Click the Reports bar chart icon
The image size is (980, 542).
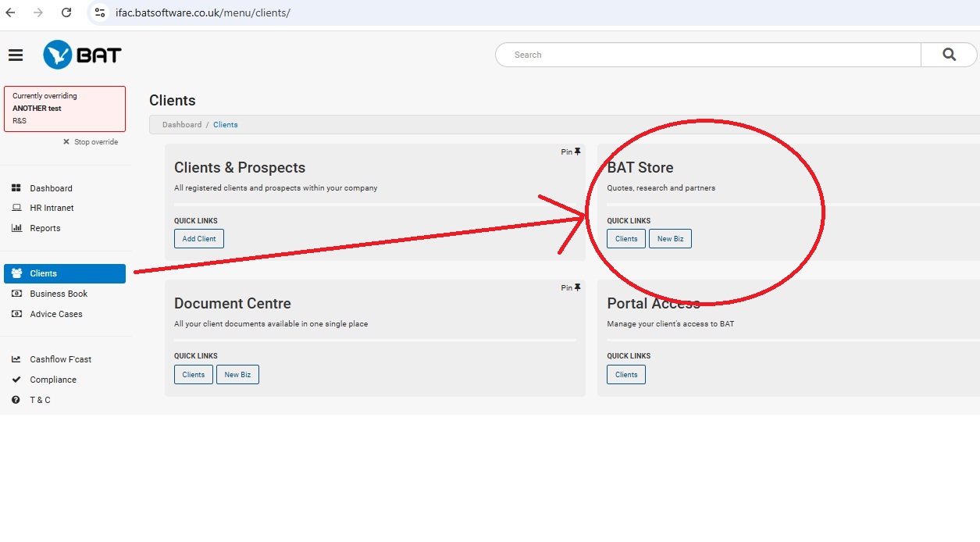[16, 228]
